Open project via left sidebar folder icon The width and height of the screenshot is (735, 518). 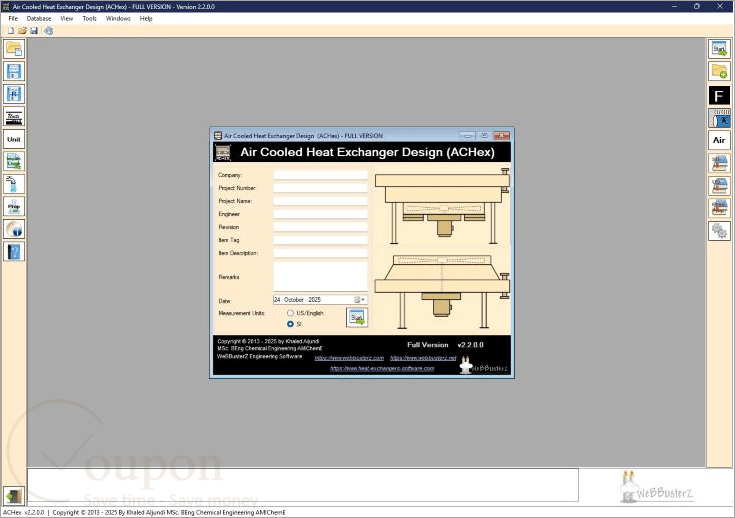(x=14, y=49)
